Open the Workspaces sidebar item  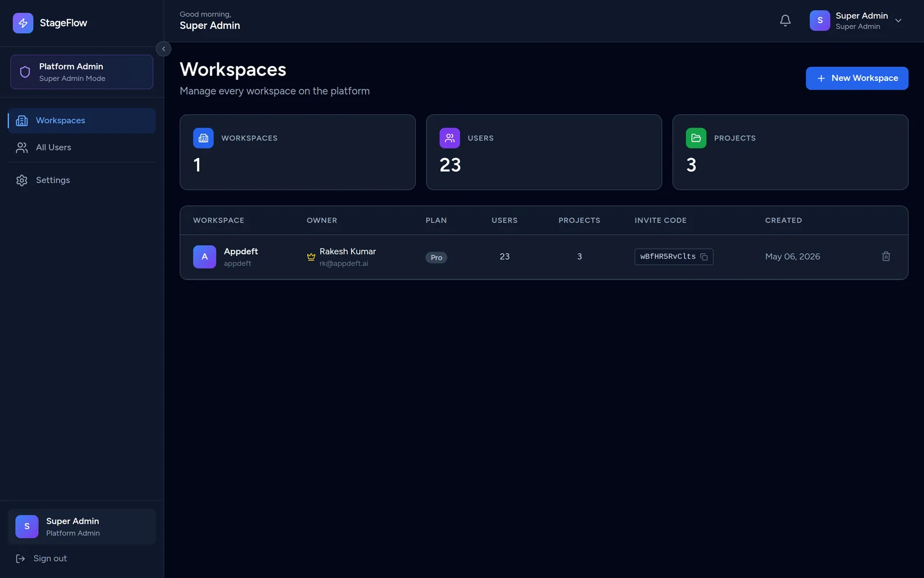point(81,121)
